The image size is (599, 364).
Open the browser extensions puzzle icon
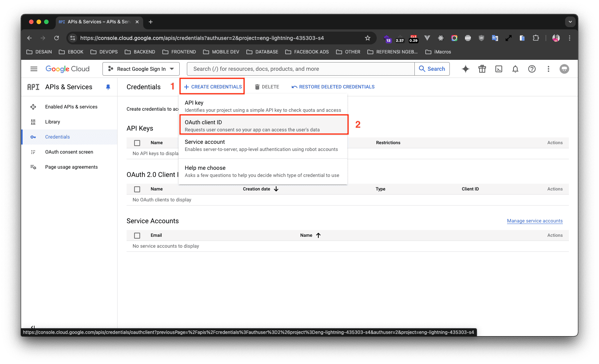click(x=536, y=38)
